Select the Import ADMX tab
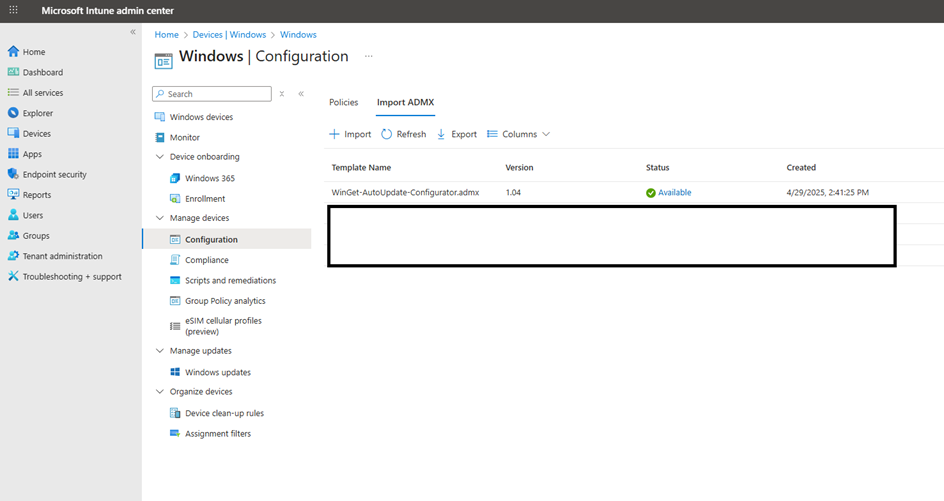The height and width of the screenshot is (501, 944). 405,102
